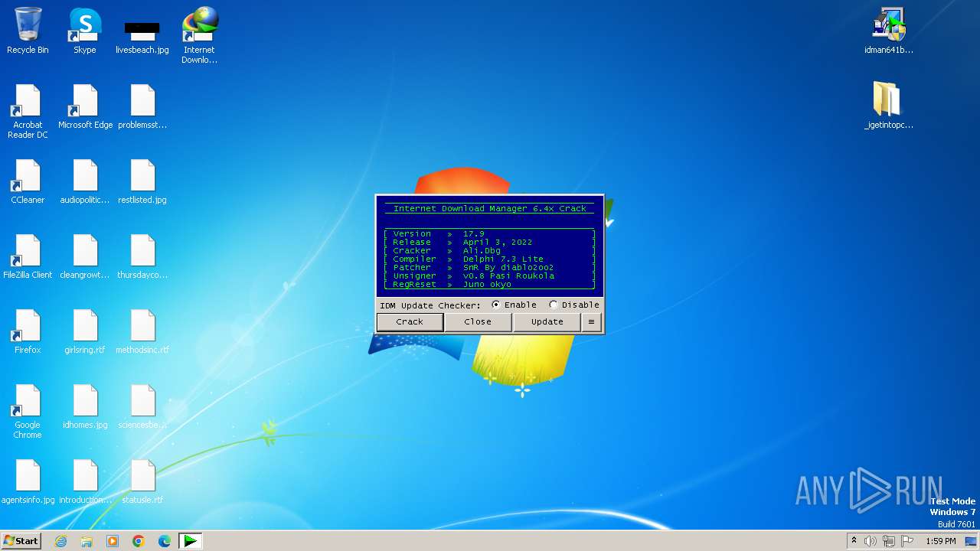Select the audiopolitic file icon

[x=85, y=182]
